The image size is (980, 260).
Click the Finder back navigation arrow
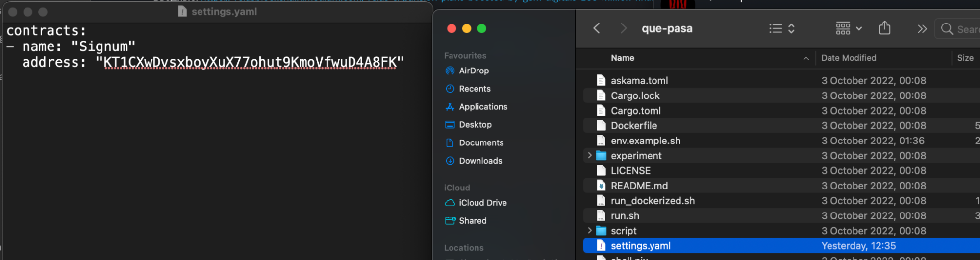[596, 28]
